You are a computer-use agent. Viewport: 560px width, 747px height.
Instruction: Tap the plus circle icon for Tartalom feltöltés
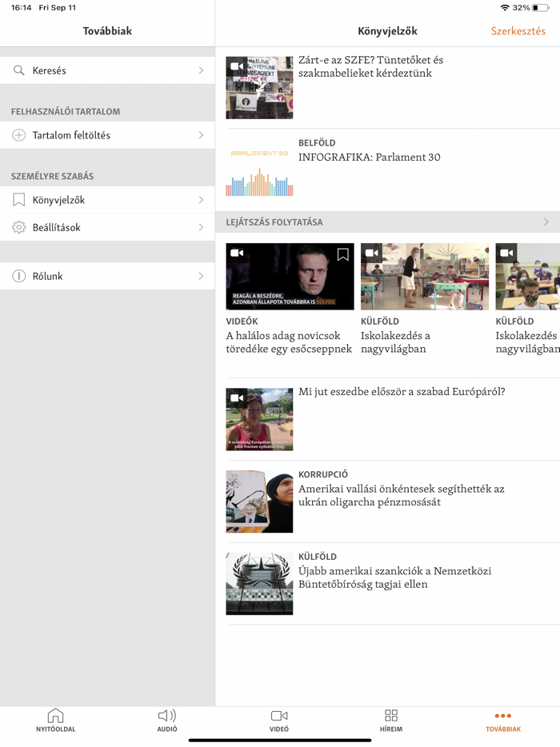(x=18, y=135)
